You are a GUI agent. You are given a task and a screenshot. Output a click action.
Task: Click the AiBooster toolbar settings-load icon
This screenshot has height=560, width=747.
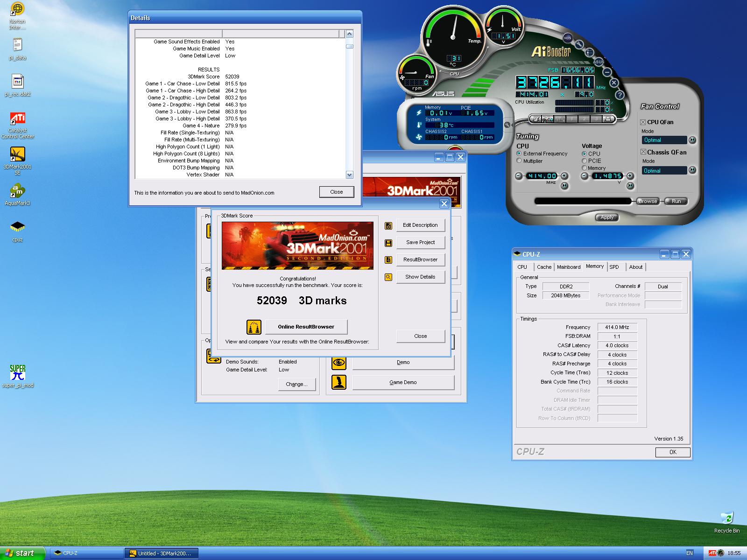pyautogui.click(x=548, y=119)
